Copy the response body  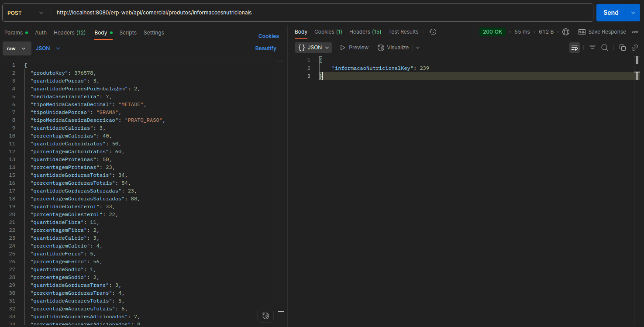click(x=623, y=48)
